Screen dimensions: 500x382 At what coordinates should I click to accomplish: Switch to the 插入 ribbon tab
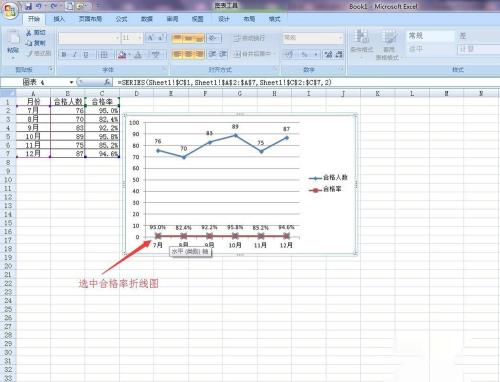[x=59, y=19]
